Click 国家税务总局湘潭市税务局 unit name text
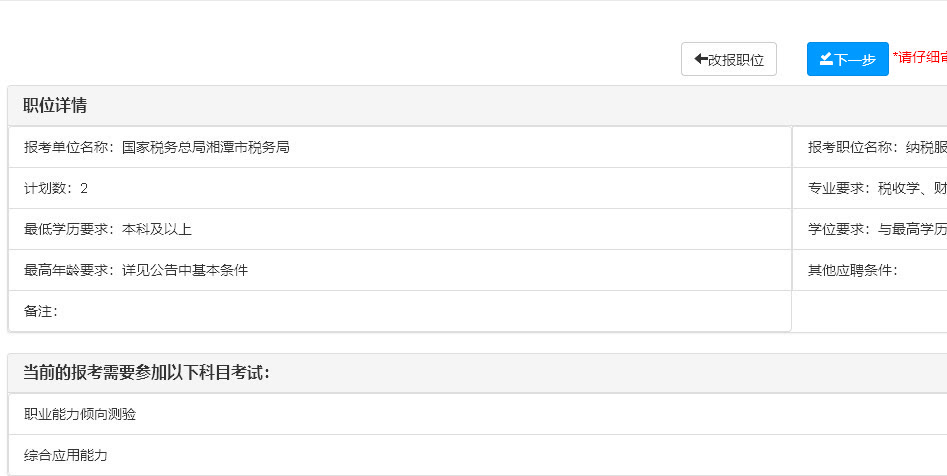Image resolution: width=947 pixels, height=476 pixels. point(206,147)
